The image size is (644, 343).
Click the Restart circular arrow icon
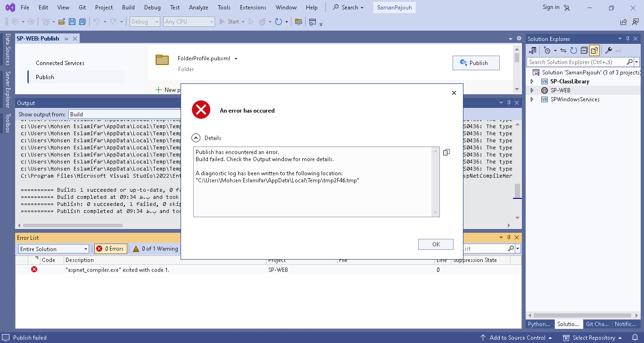(x=278, y=22)
